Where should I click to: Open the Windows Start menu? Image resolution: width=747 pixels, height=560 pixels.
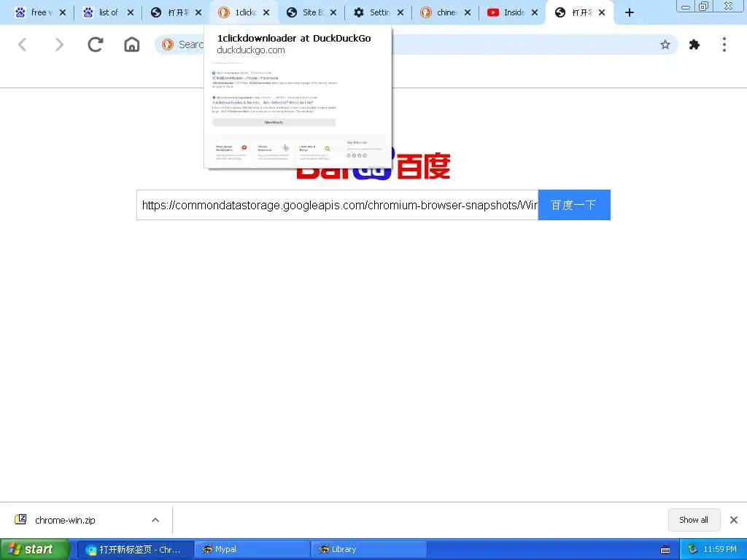tap(35, 549)
